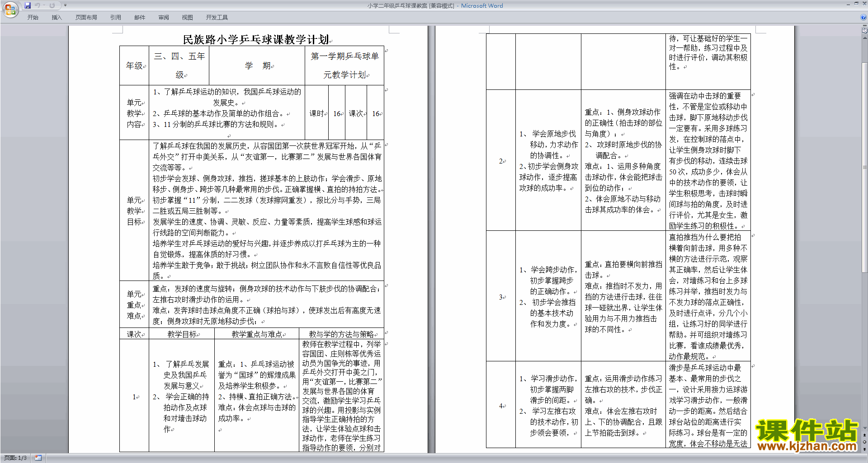Screen dimensions: 868x463
Task: Click the title 民族路小学乒乓球课教学计划
Action: pyautogui.click(x=255, y=40)
